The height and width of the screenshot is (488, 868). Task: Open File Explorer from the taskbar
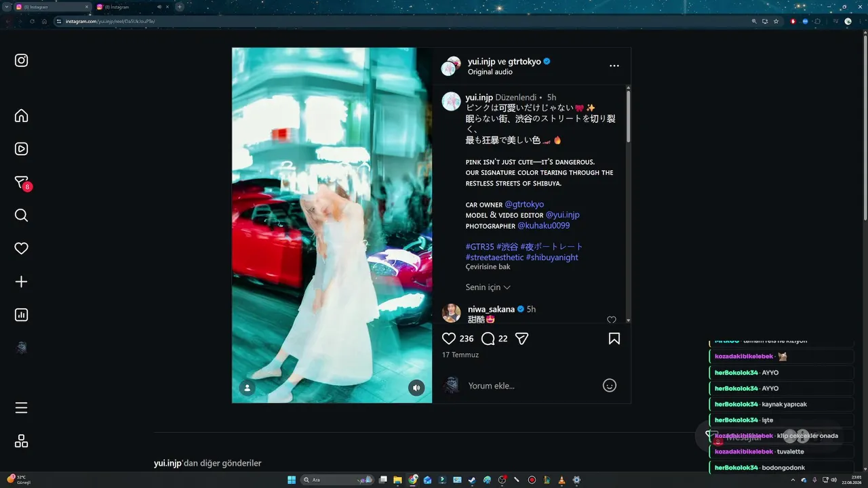click(x=397, y=480)
